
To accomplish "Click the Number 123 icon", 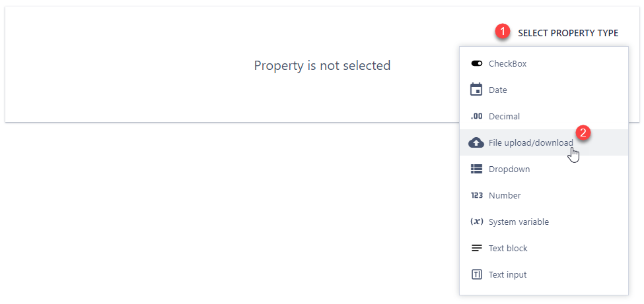I will pos(476,196).
